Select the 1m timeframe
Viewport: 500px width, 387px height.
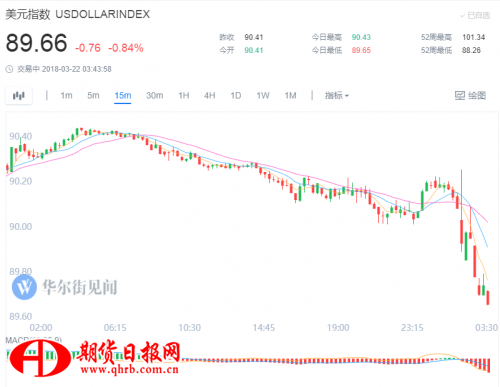(66, 96)
